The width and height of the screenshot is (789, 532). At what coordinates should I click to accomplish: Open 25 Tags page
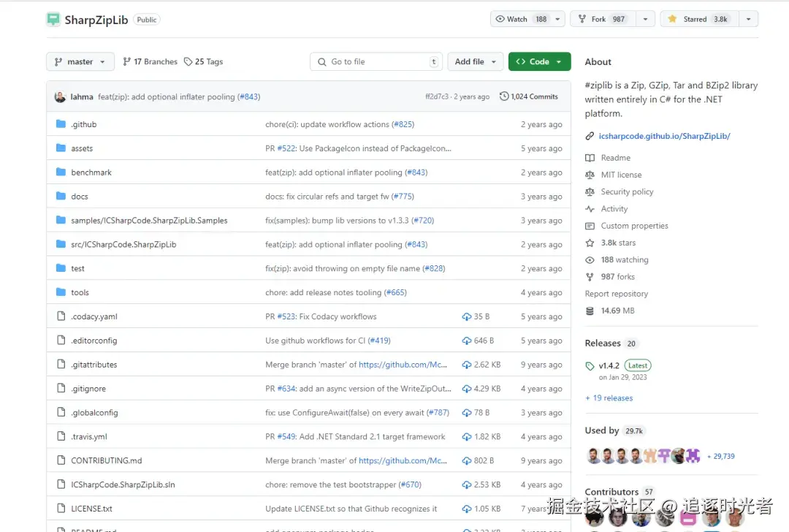203,61
